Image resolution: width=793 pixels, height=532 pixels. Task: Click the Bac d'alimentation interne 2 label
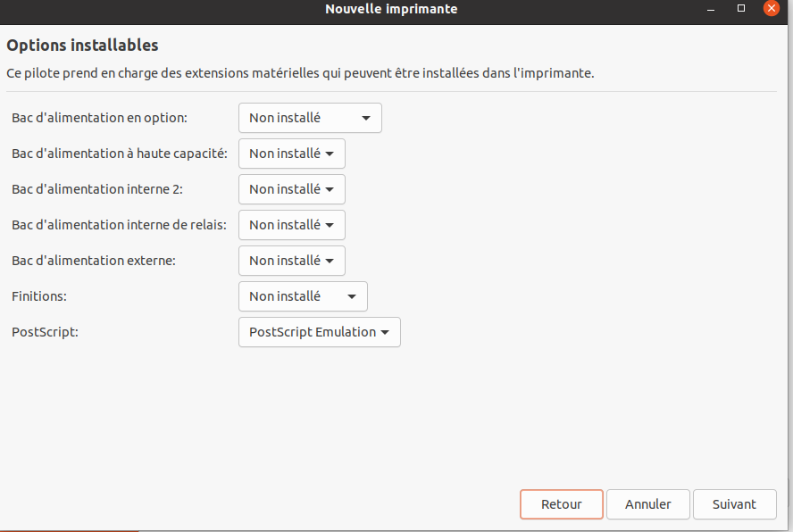97,189
